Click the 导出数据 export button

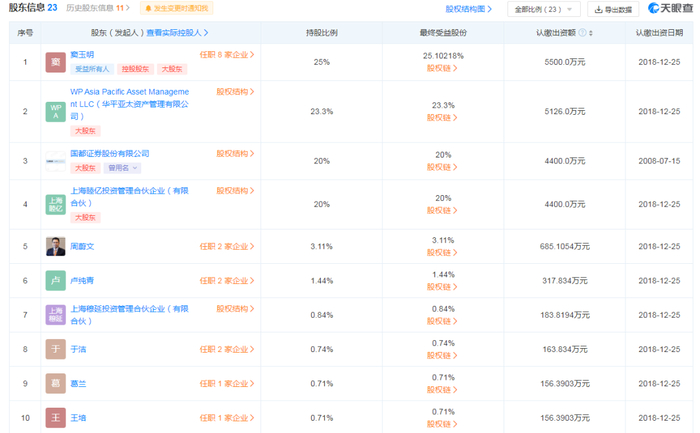[x=613, y=9]
